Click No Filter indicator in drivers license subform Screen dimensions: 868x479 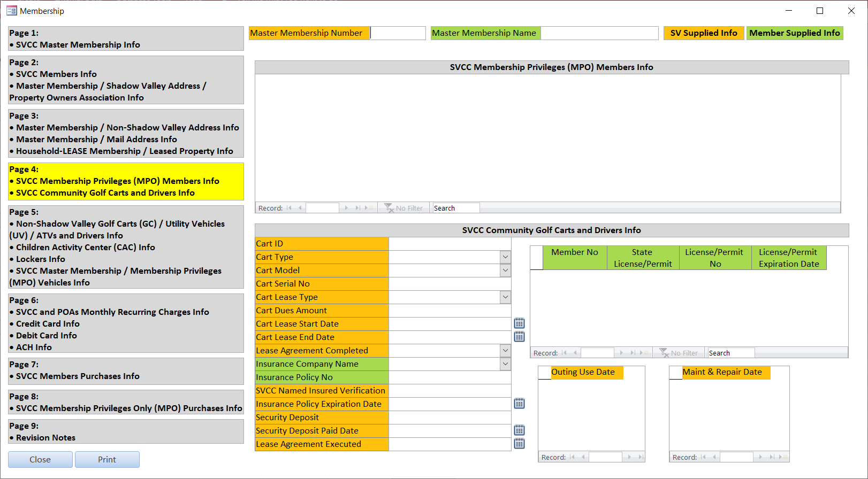679,353
